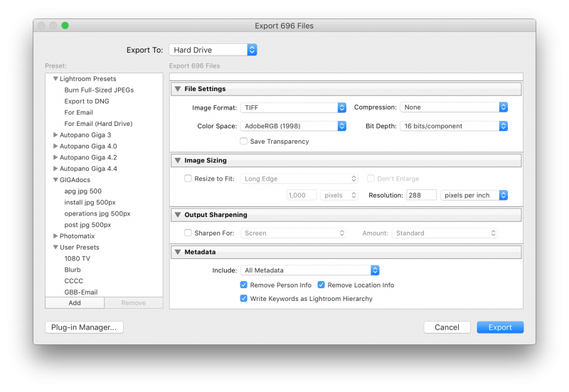Open the Plug-in Manager
569x392 pixels.
(84, 327)
